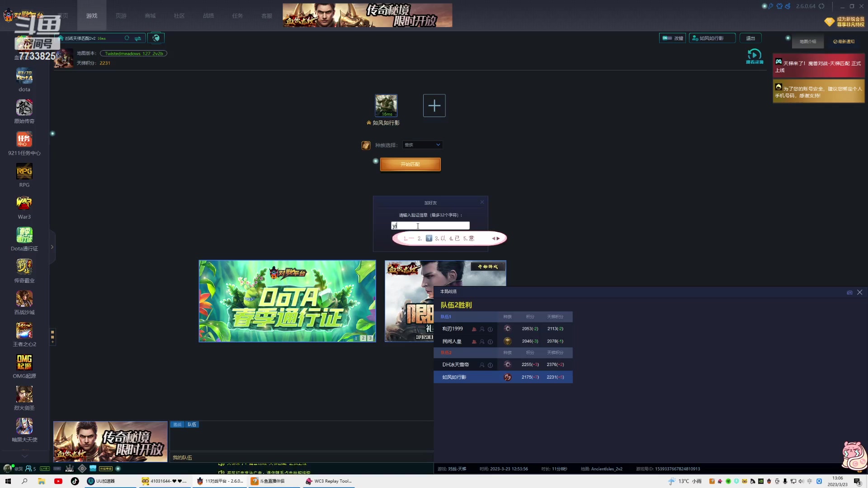Open the account security phone binding notice
This screenshot has width=868, height=488.
(818, 92)
